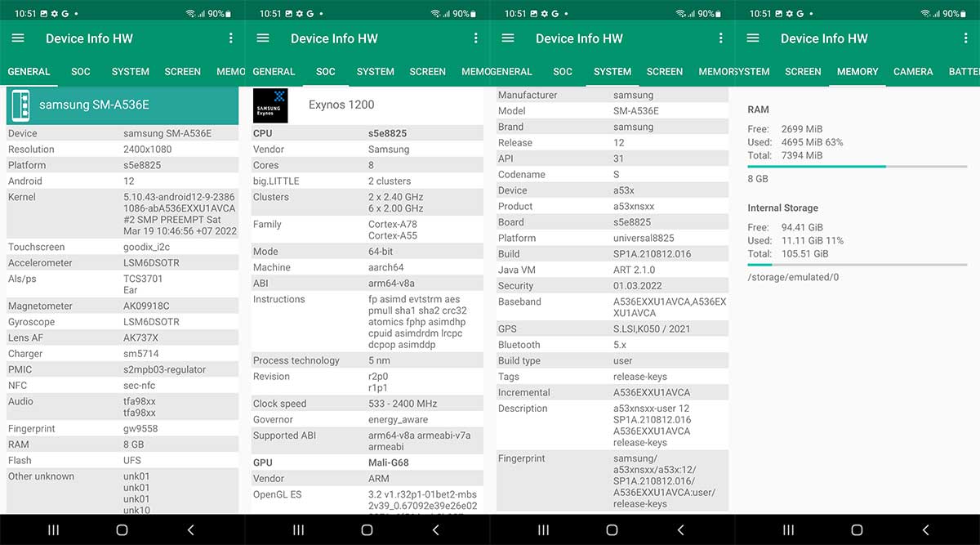The width and height of the screenshot is (980, 545).
Task: Tap the home button below the Memory screen
Action: [x=857, y=530]
